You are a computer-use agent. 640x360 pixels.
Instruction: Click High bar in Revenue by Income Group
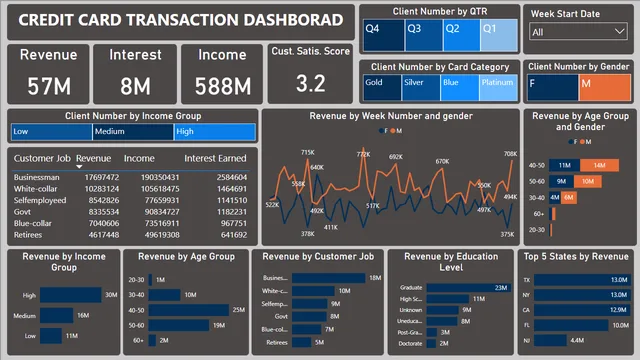point(71,295)
